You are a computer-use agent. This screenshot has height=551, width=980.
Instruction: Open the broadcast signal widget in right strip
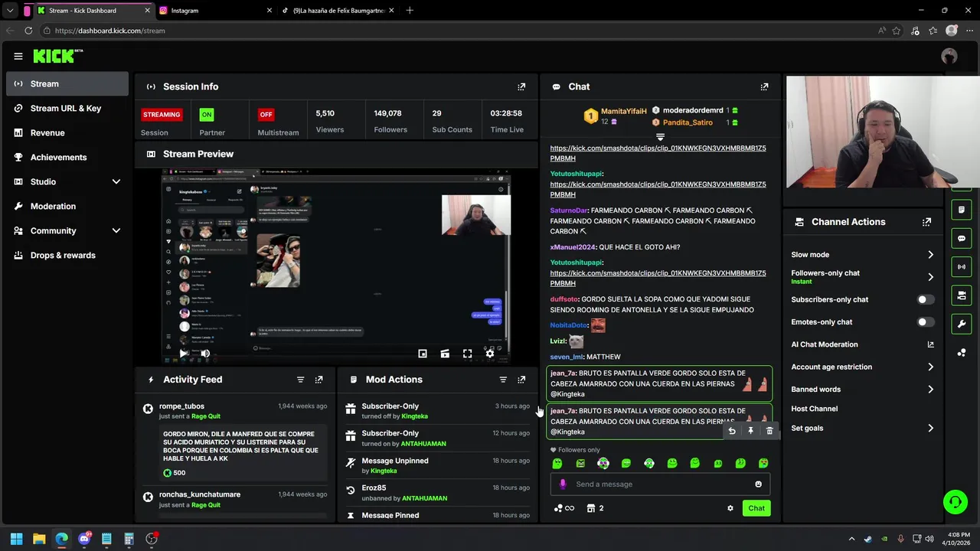point(962,267)
